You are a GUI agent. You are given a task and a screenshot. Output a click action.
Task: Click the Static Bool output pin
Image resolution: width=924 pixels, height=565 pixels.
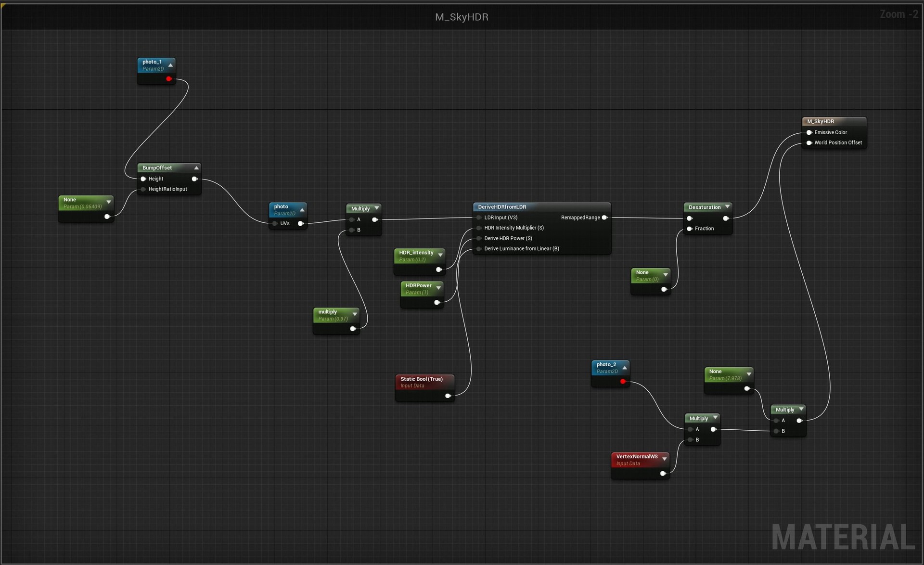coord(448,396)
